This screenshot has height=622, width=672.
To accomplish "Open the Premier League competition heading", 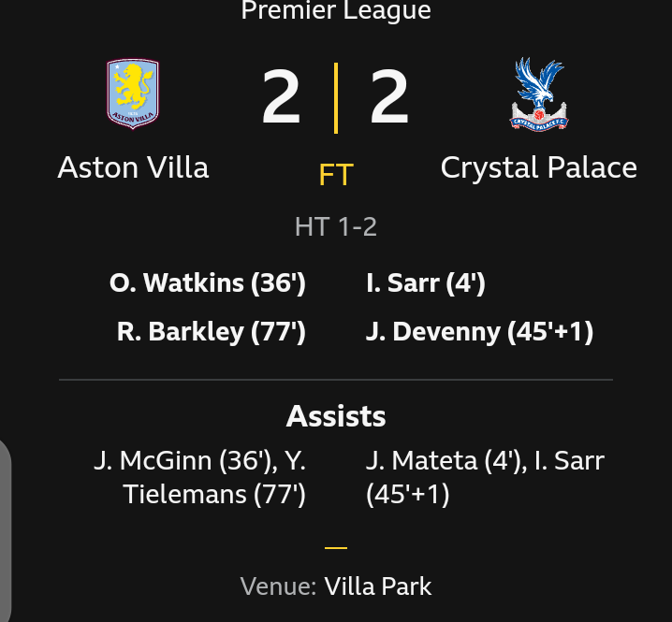I will [x=336, y=11].
